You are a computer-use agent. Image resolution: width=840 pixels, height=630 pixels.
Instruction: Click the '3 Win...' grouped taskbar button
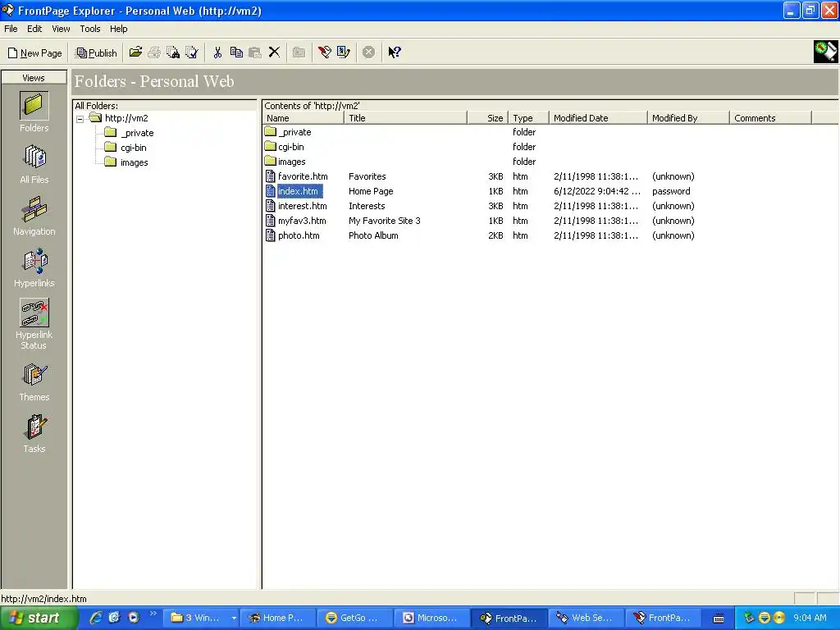201,618
